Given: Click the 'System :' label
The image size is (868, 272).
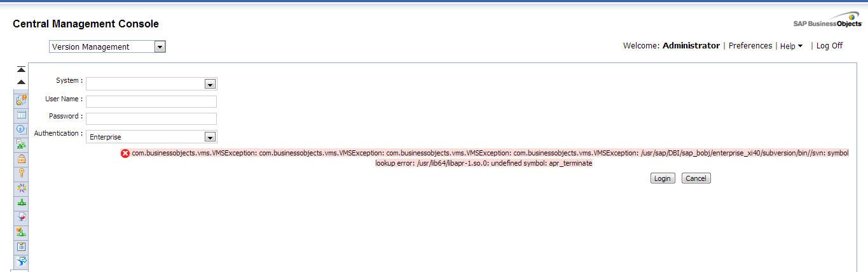Looking at the screenshot, I should pos(69,81).
